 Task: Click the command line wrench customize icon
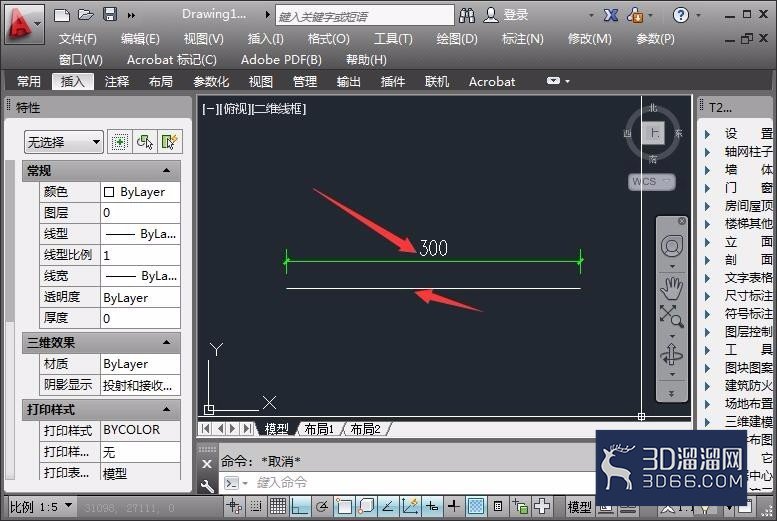tap(207, 486)
